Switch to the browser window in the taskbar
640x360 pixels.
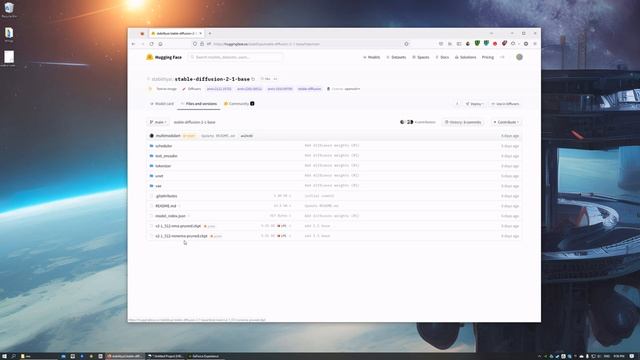coord(124,356)
